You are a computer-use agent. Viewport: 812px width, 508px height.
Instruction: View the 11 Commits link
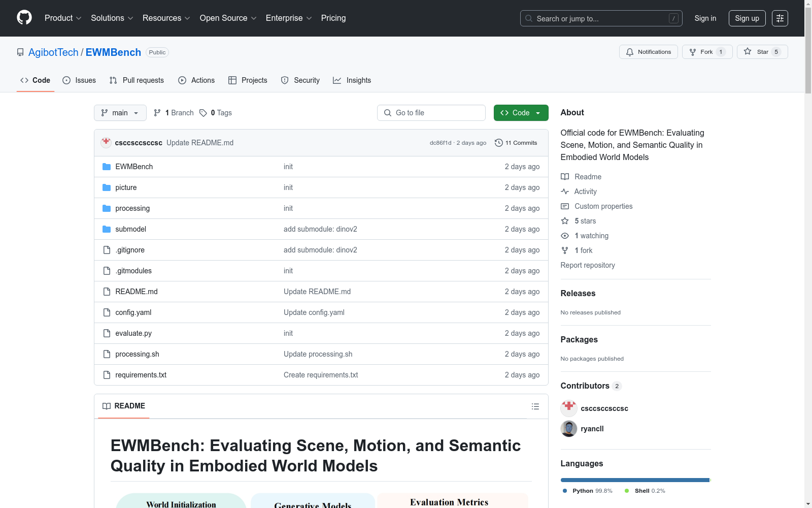tap(516, 143)
